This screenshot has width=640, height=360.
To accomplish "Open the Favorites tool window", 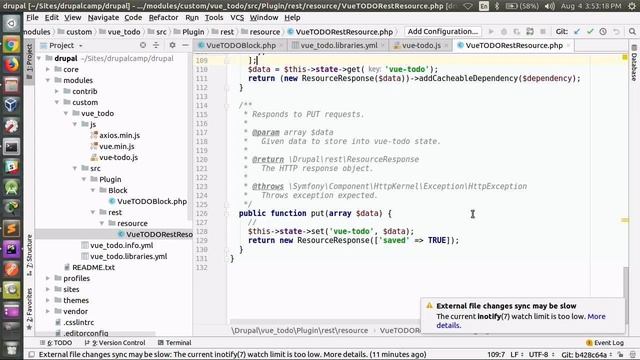I will [29, 309].
